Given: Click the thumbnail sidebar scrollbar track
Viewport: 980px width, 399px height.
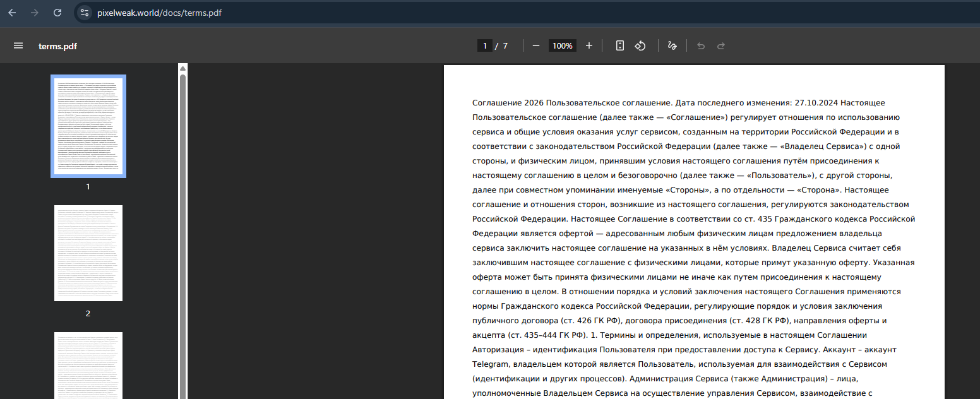Looking at the screenshot, I should pyautogui.click(x=182, y=237).
